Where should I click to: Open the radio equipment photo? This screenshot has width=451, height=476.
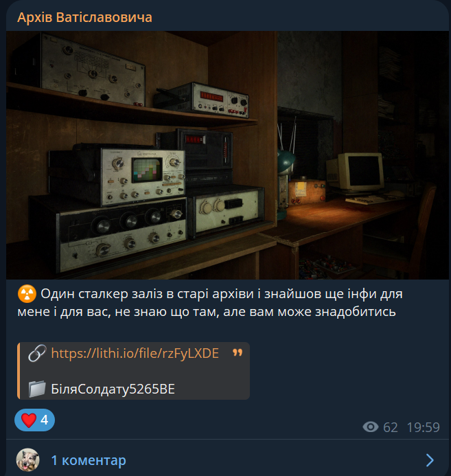tap(227, 155)
